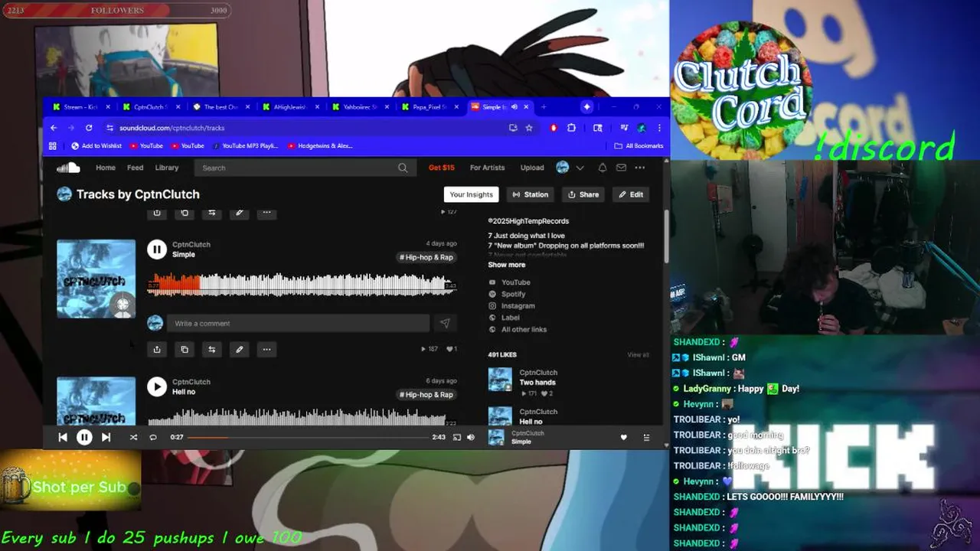Viewport: 980px width, 551px height.
Task: Toggle shuffle in the player bar
Action: (133, 437)
